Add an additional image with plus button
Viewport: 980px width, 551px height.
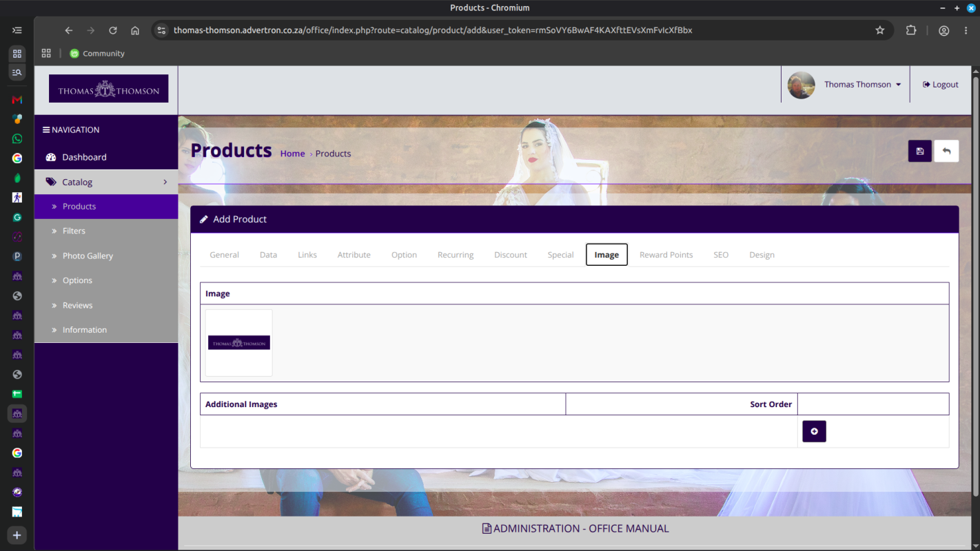click(814, 431)
